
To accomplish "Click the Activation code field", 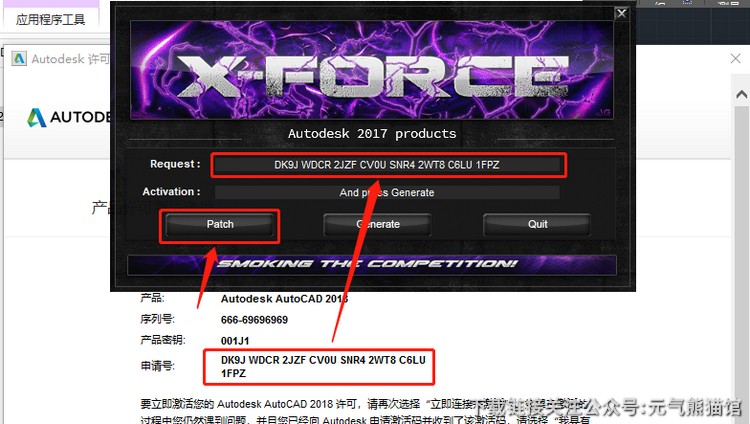I will point(387,192).
